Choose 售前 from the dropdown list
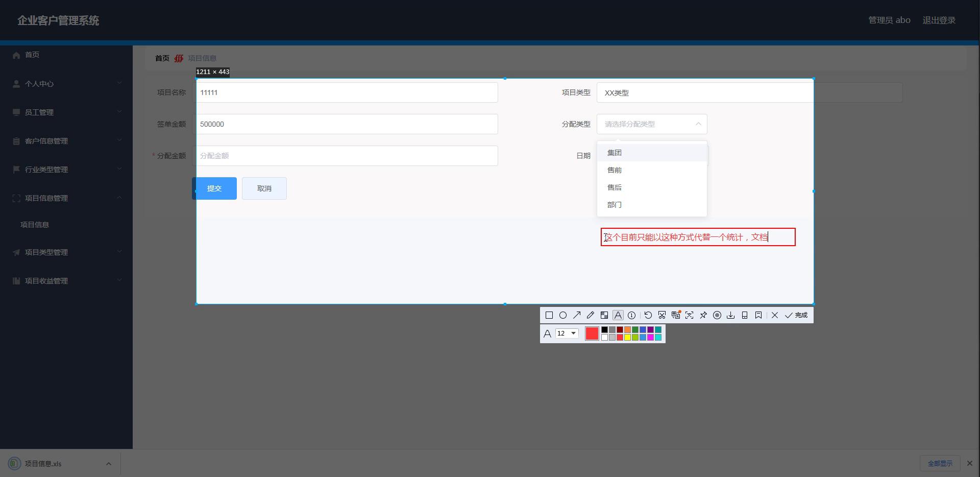The height and width of the screenshot is (477, 980). coord(615,170)
